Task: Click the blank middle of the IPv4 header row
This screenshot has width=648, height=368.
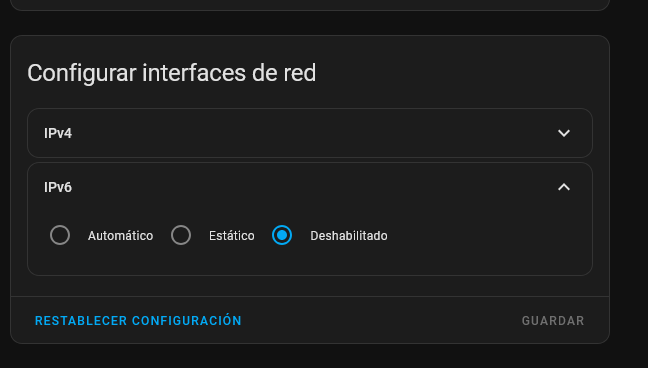Action: (314, 133)
